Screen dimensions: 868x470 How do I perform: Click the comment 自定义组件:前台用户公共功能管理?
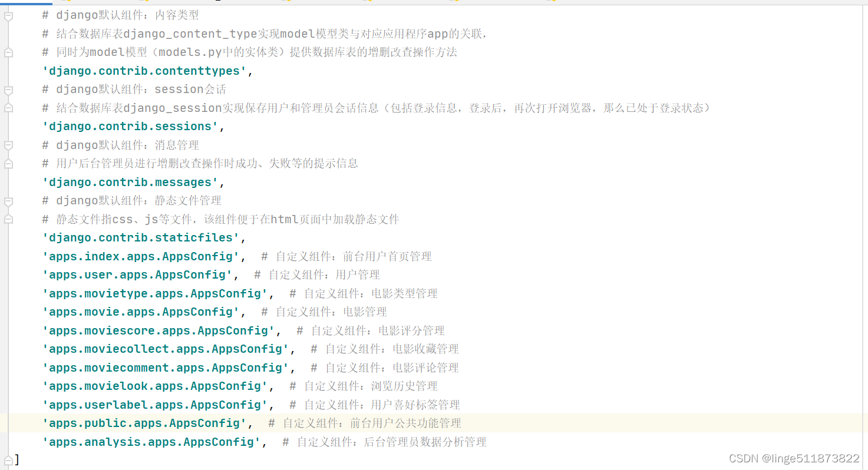[365, 423]
